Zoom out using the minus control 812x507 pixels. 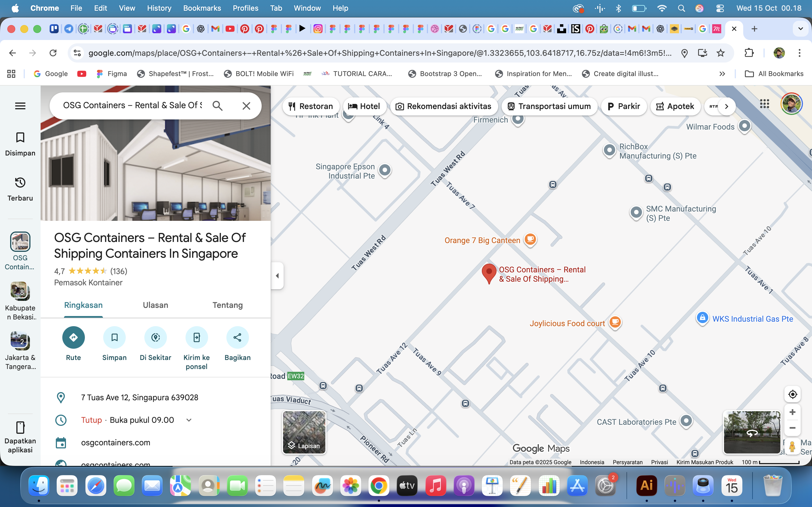point(793,428)
